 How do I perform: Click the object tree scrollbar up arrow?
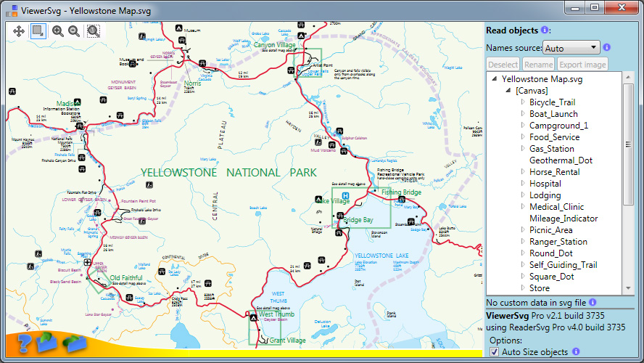pyautogui.click(x=628, y=77)
